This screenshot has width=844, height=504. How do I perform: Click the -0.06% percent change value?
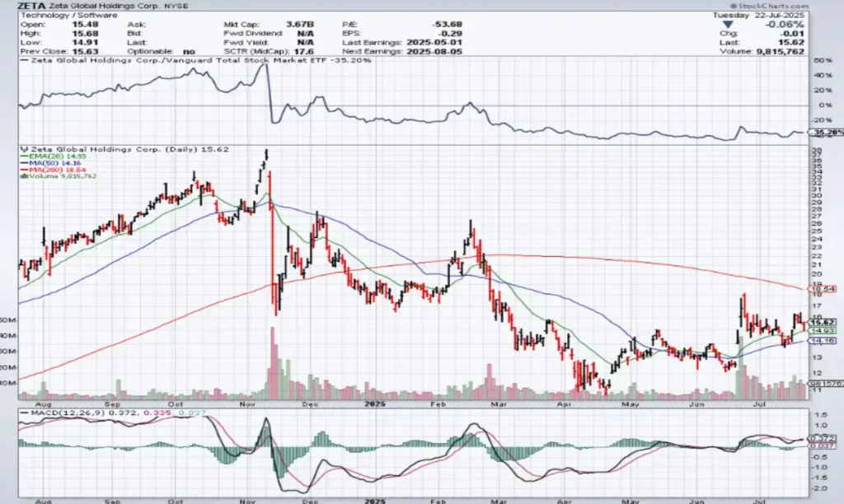pos(785,25)
